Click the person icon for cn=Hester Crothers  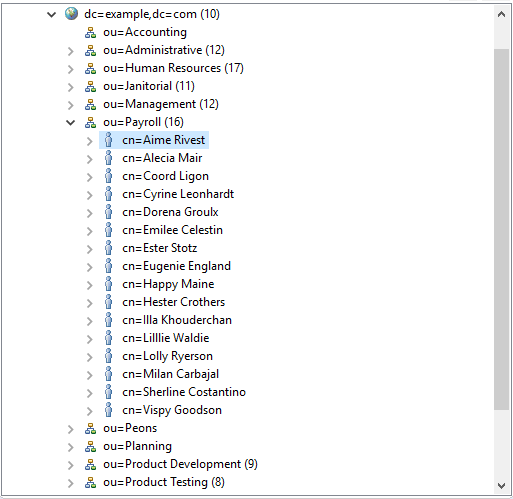pos(109,302)
